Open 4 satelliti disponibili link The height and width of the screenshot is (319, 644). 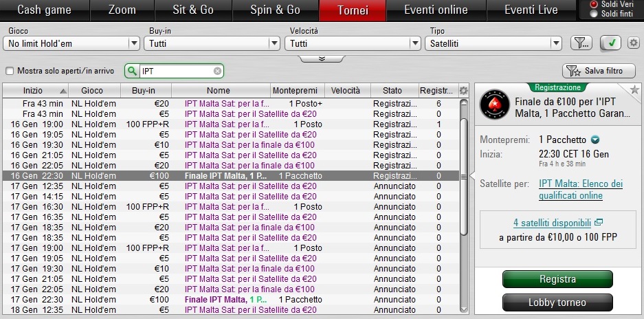click(x=552, y=223)
